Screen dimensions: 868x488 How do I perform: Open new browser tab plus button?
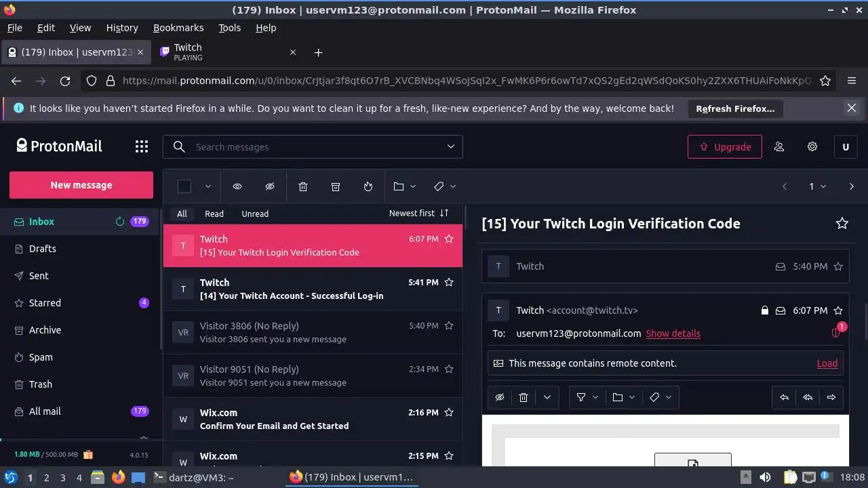(x=318, y=52)
